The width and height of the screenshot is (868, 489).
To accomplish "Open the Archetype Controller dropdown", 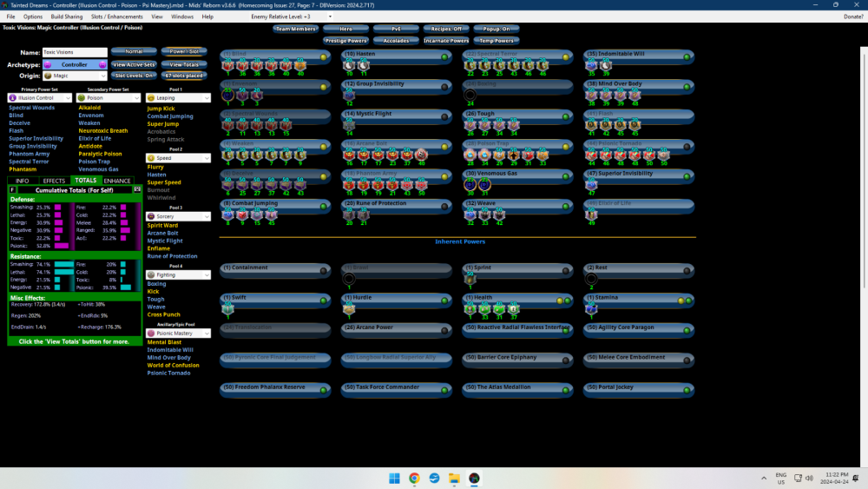I will click(75, 65).
